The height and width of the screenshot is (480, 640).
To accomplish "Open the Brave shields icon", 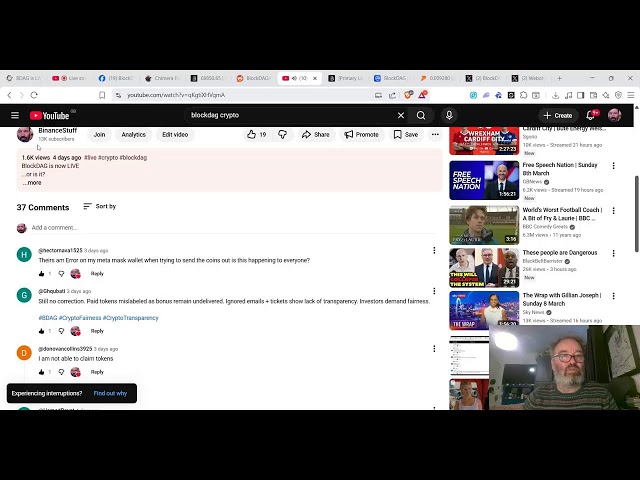I will pos(407,95).
